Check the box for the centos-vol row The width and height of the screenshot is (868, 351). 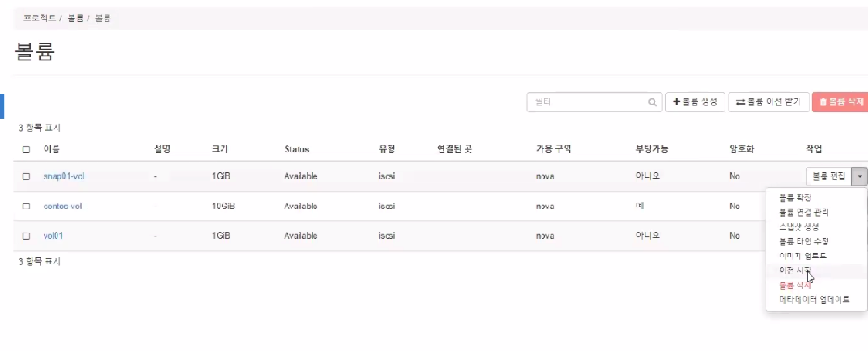coord(26,207)
